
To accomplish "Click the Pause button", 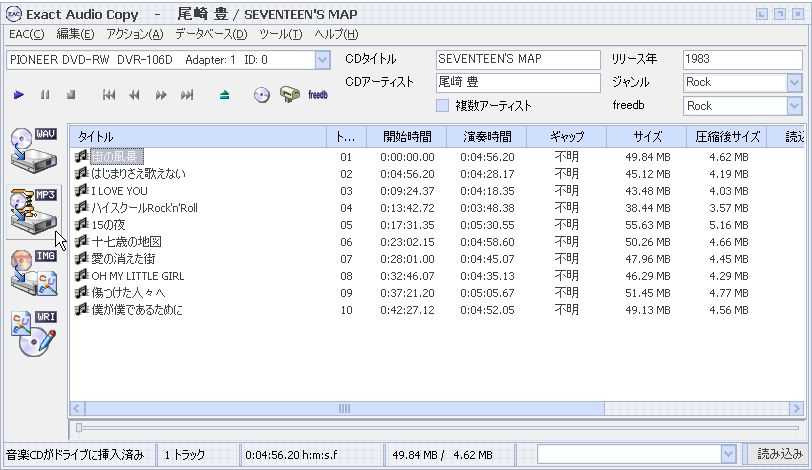I will [45, 95].
